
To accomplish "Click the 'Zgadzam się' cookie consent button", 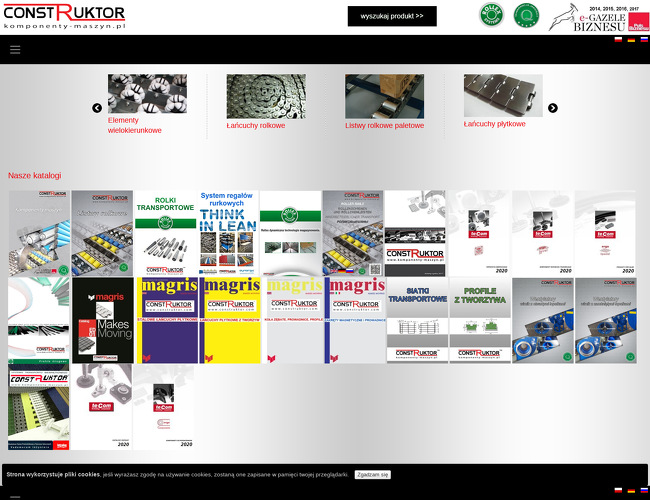I will tap(373, 475).
